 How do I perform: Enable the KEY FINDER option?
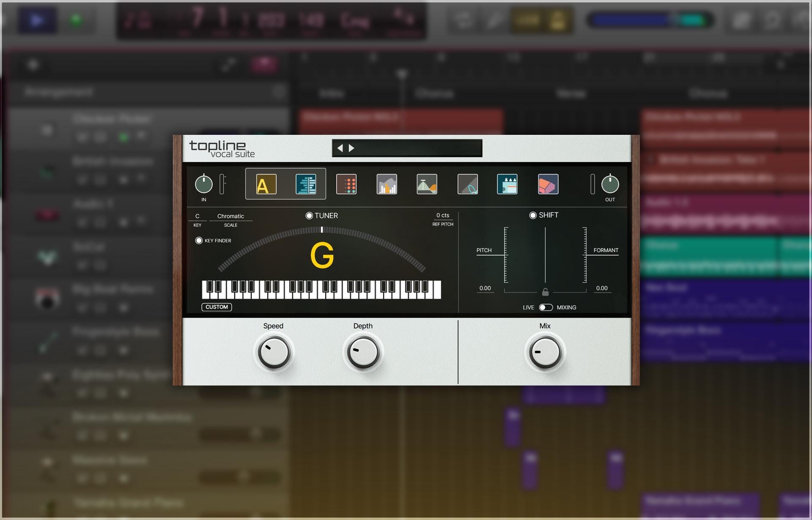coord(199,241)
